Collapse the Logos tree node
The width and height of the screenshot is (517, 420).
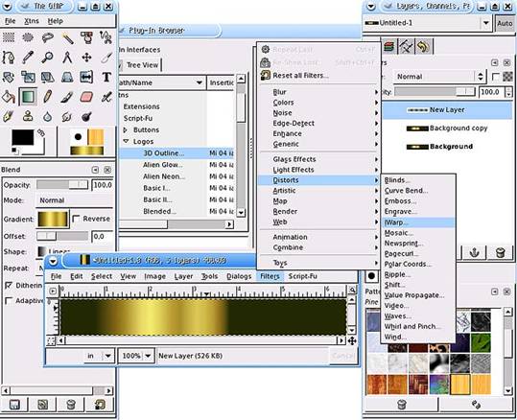click(126, 141)
